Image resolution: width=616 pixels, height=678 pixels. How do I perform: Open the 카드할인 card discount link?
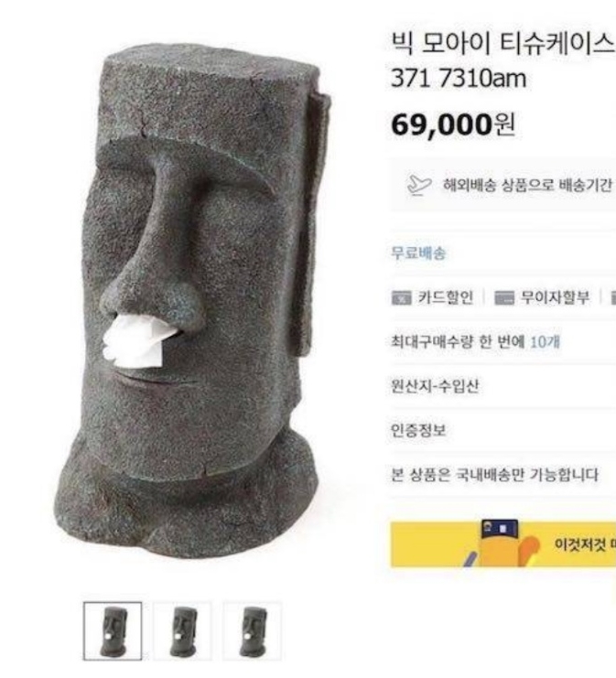tap(445, 297)
